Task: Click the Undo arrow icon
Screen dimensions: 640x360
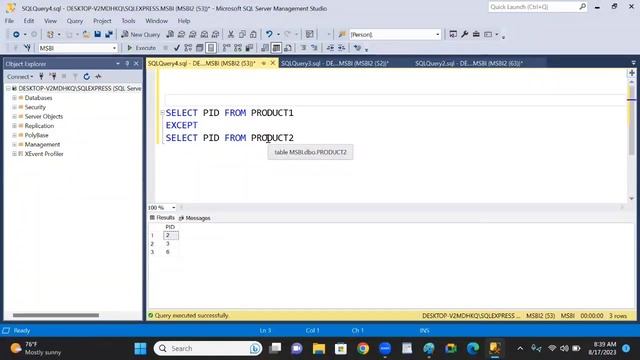Action: (x=269, y=35)
